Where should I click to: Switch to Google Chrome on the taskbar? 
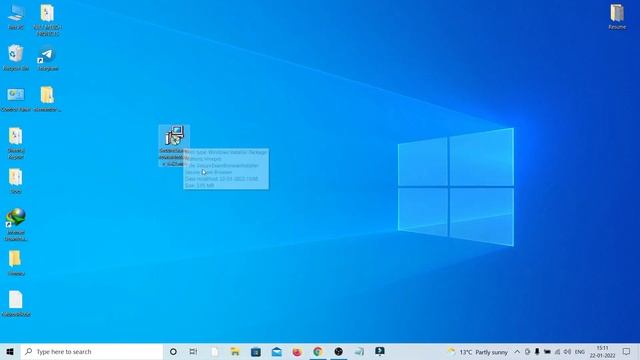click(x=318, y=351)
